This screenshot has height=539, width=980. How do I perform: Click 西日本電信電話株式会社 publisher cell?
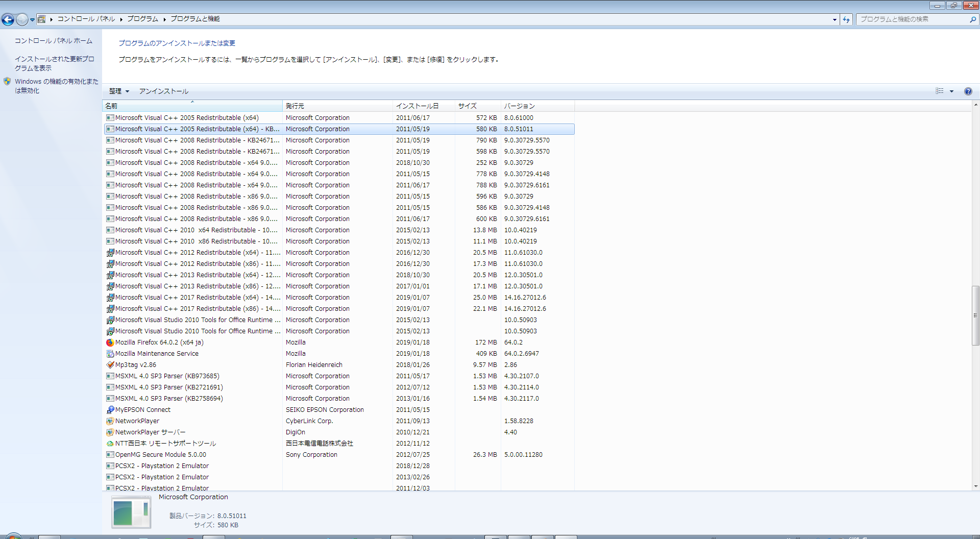pyautogui.click(x=320, y=444)
